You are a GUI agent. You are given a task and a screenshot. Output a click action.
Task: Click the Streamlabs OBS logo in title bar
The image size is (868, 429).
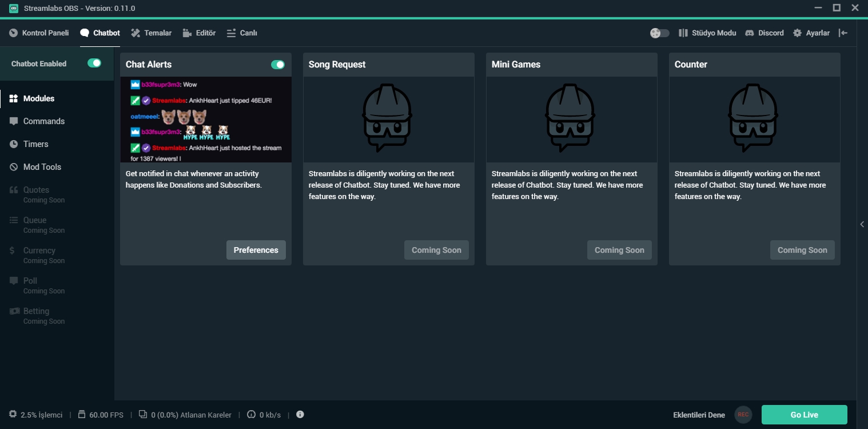click(14, 8)
